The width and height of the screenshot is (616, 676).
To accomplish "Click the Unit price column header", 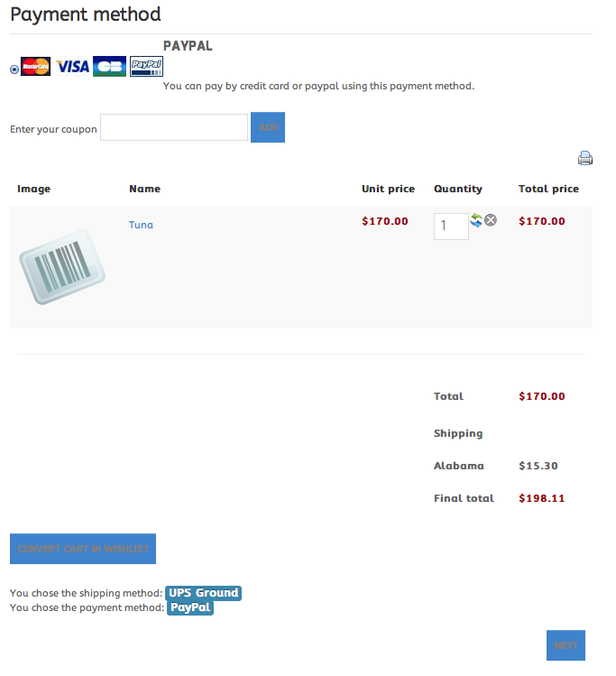I will pos(388,189).
